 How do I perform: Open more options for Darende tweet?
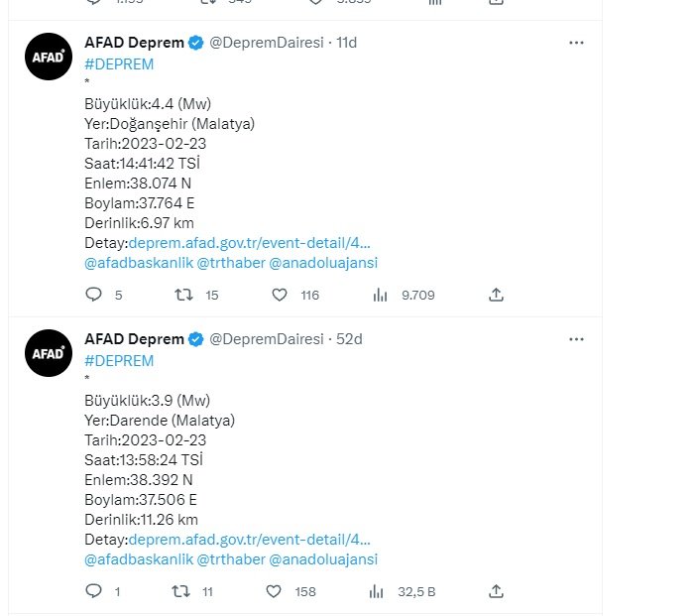(576, 339)
